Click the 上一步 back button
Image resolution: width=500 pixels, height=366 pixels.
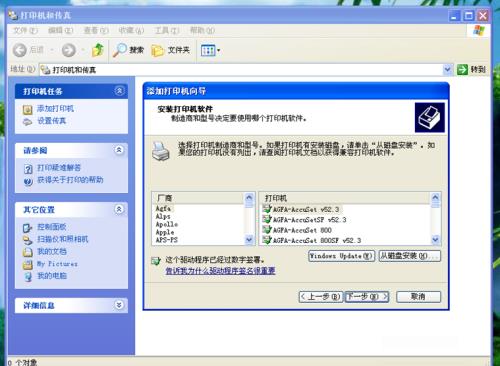pyautogui.click(x=321, y=297)
